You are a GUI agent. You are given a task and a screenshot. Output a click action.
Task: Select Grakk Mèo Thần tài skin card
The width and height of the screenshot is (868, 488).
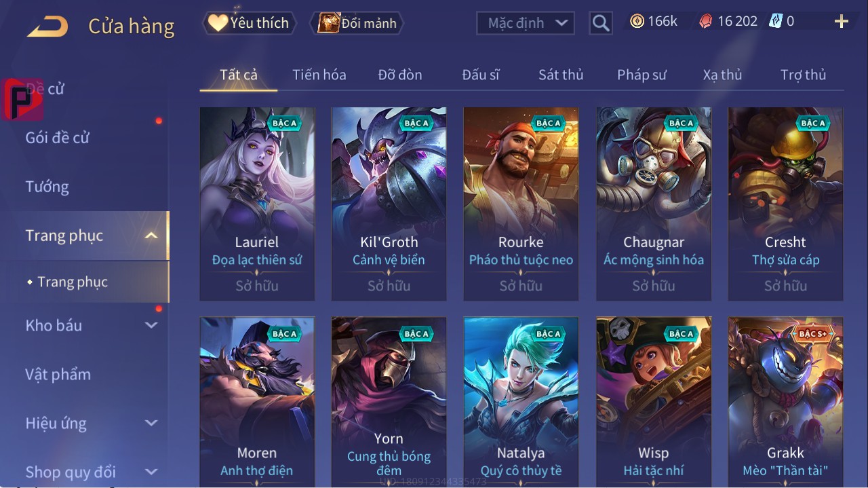[x=785, y=400]
